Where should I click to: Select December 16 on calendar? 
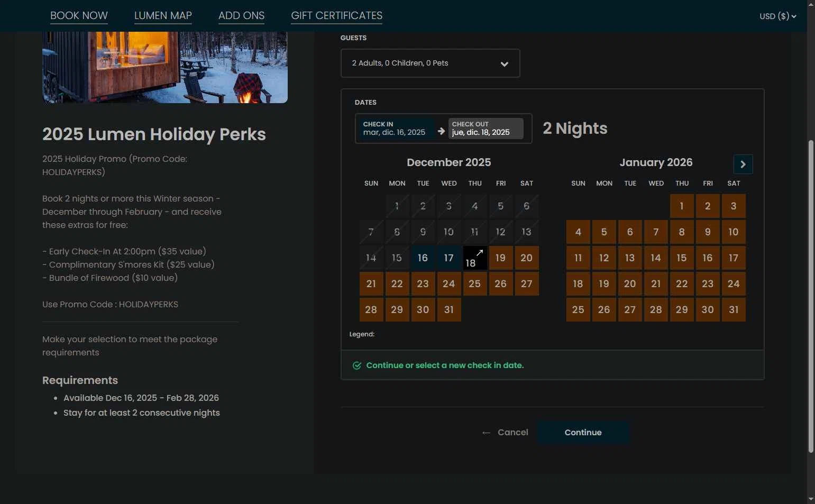click(x=423, y=258)
